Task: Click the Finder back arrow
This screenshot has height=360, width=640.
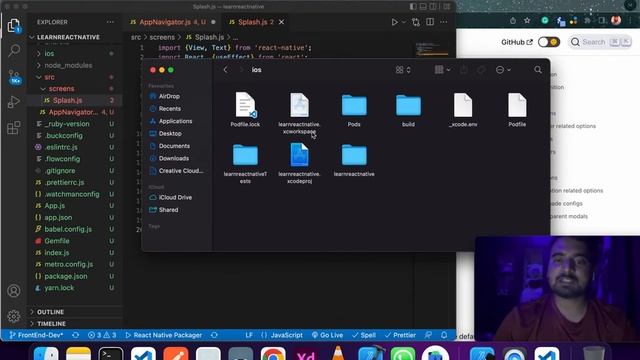Action: (225, 70)
